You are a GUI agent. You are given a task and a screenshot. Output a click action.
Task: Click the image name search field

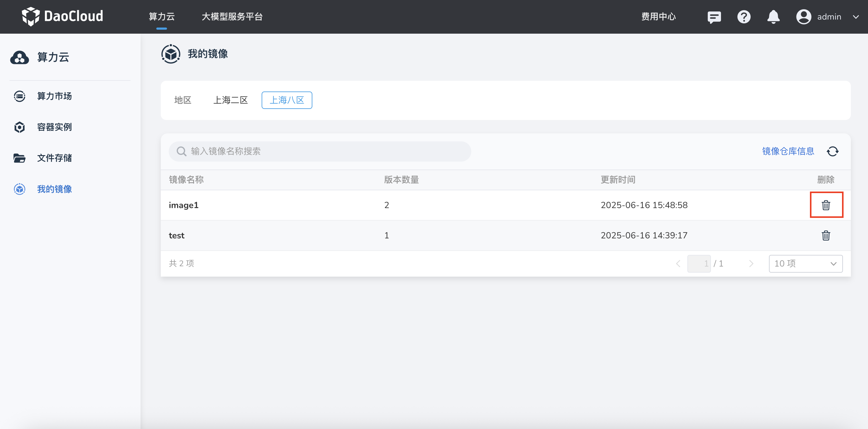click(x=319, y=151)
